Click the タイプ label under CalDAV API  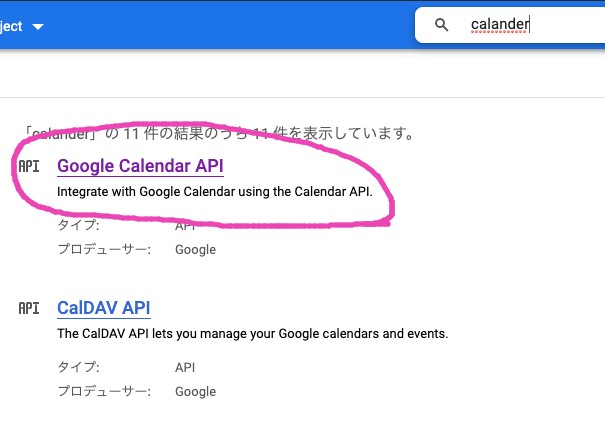click(x=78, y=367)
